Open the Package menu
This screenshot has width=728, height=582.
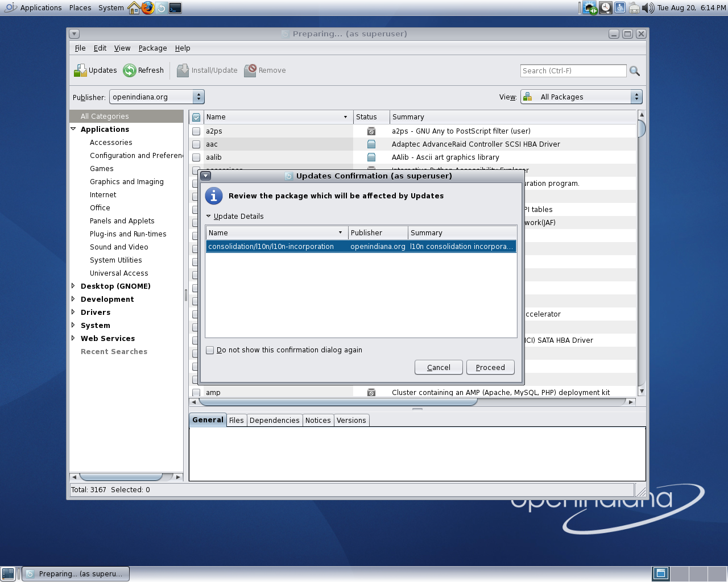pos(152,48)
